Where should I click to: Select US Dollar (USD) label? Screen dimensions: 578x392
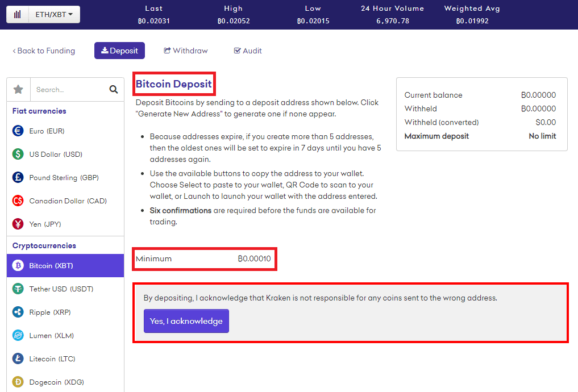pos(56,155)
